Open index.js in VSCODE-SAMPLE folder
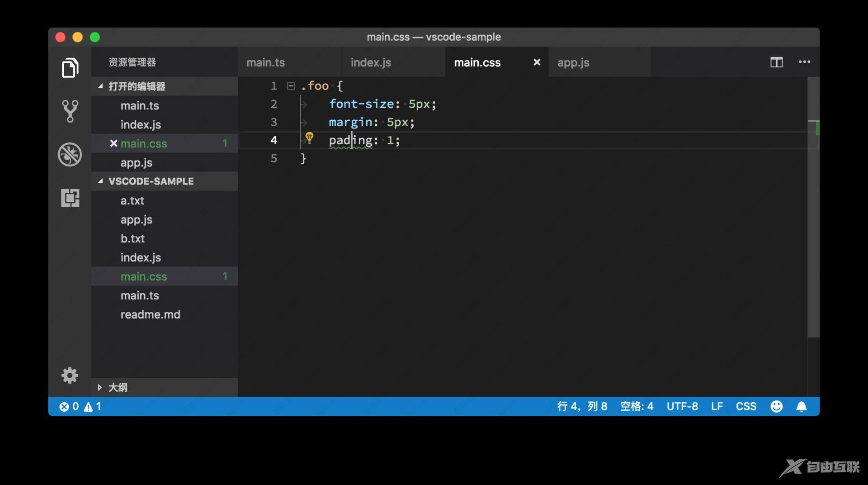 tap(165, 257)
